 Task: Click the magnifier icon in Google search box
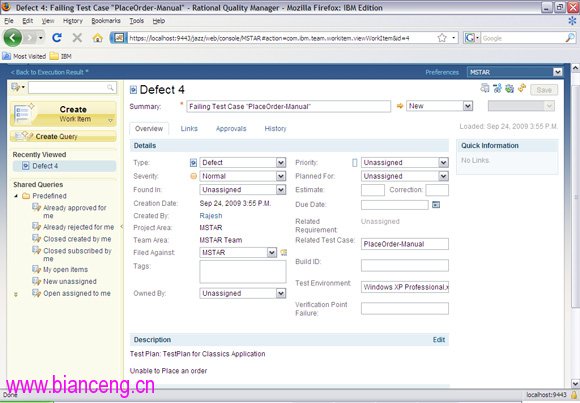point(570,38)
